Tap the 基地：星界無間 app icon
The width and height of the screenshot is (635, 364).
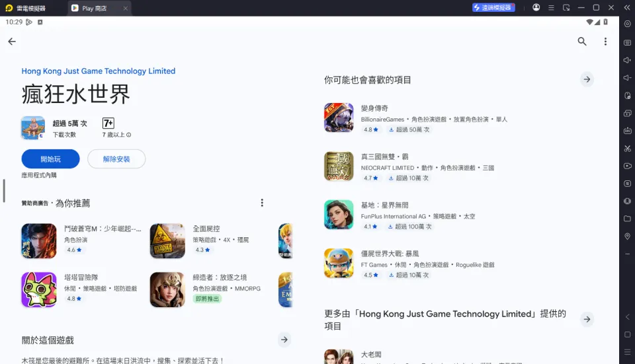[x=339, y=215]
